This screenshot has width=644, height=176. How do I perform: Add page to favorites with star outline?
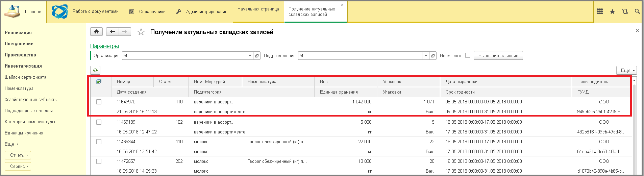click(141, 32)
